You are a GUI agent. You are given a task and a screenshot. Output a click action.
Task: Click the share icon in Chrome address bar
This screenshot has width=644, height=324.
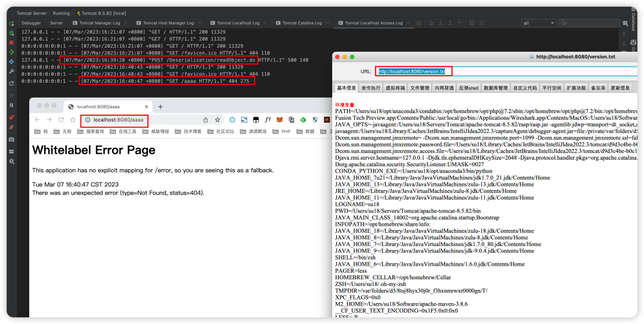(205, 120)
